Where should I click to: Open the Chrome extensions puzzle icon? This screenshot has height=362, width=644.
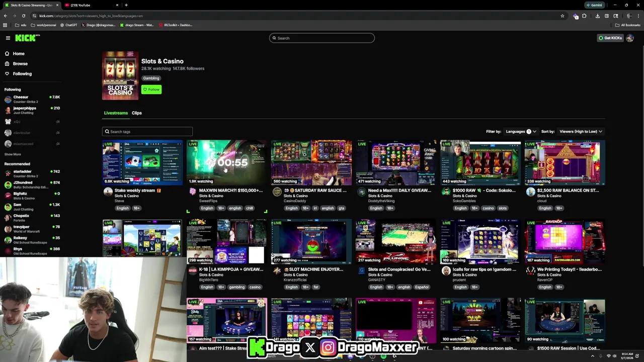pos(584,16)
